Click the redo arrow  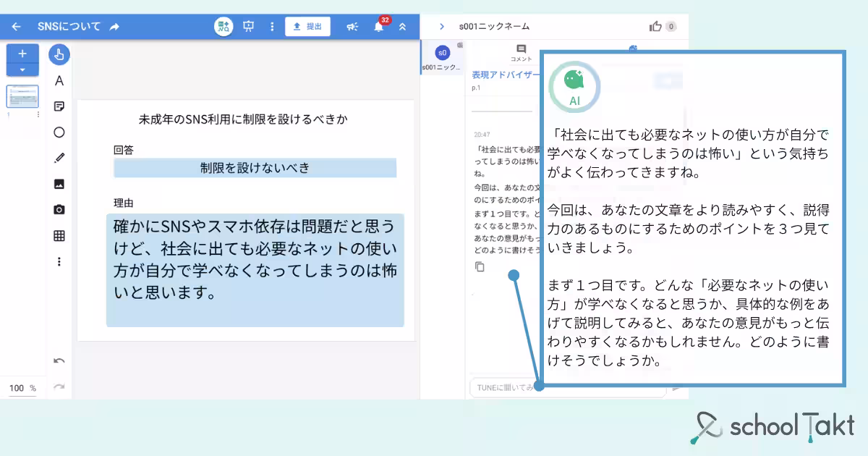(x=59, y=387)
